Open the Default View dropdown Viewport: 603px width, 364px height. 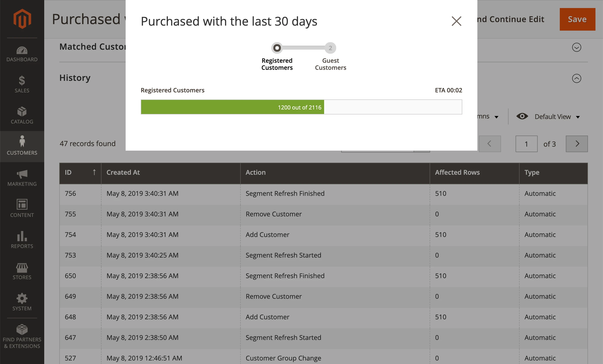(557, 117)
